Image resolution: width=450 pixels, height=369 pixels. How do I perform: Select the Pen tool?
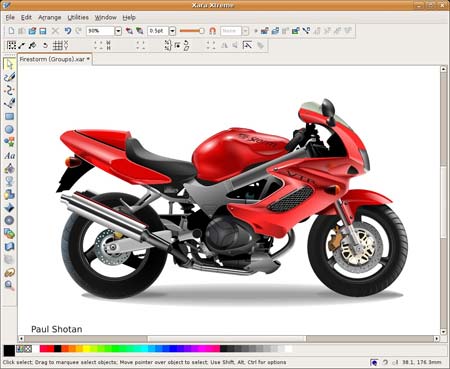9,103
